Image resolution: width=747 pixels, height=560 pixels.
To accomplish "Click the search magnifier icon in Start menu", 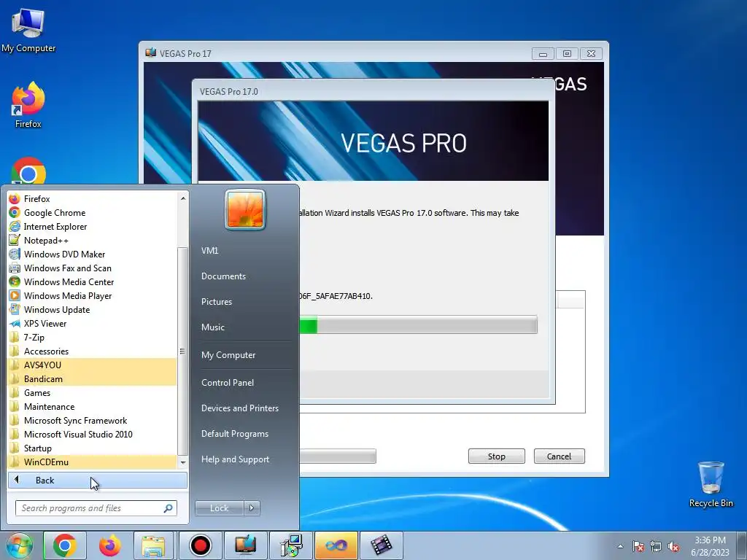I will tap(168, 508).
